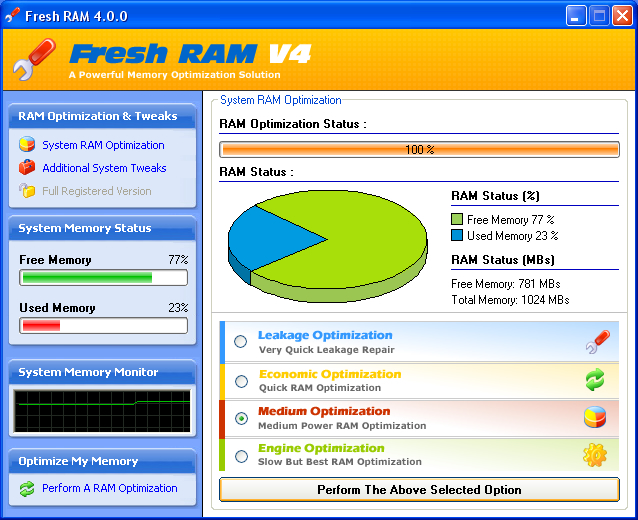Image resolution: width=638 pixels, height=520 pixels.
Task: Click the green Free Memory swatch in legend
Action: click(457, 219)
